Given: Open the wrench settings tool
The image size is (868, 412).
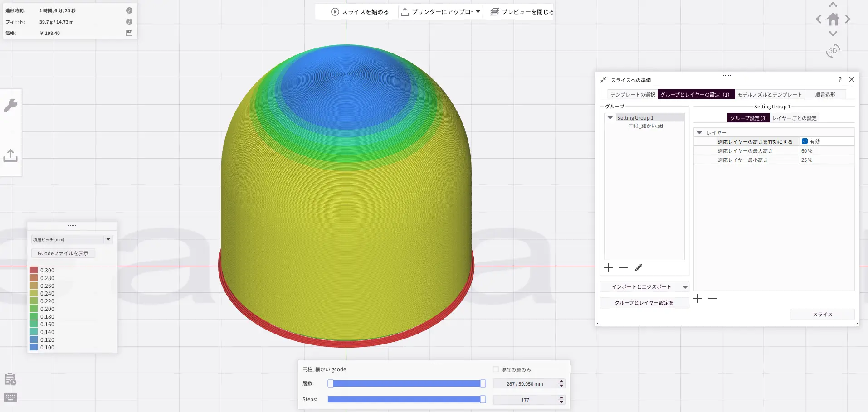Looking at the screenshot, I should click(10, 106).
